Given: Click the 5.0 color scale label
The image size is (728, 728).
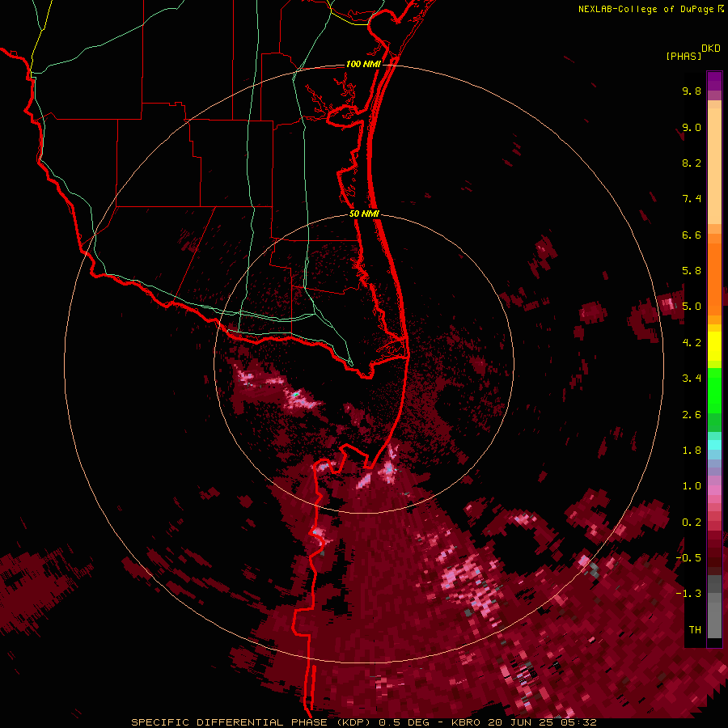Looking at the screenshot, I should (692, 307).
